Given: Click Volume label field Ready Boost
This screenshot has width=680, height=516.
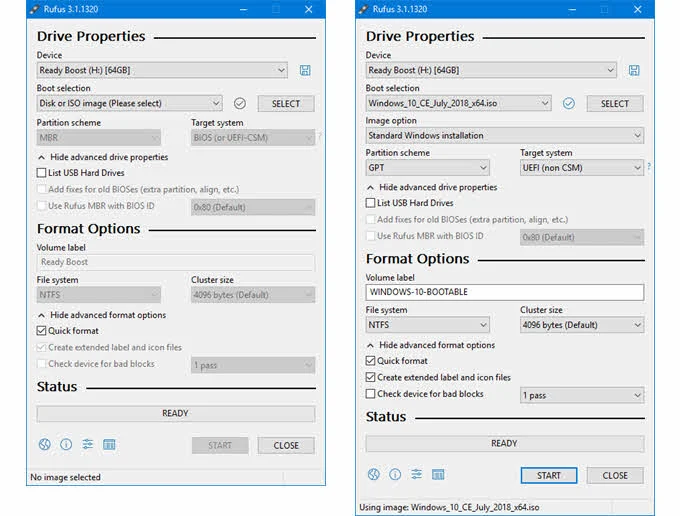Looking at the screenshot, I should 176,262.
